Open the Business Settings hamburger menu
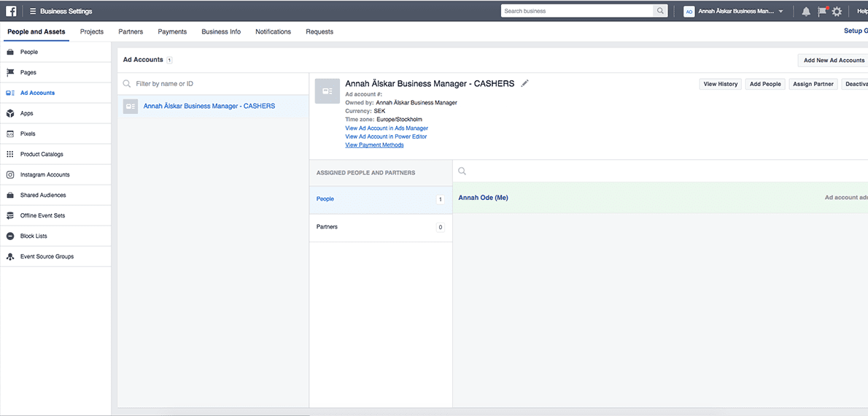 click(x=33, y=12)
